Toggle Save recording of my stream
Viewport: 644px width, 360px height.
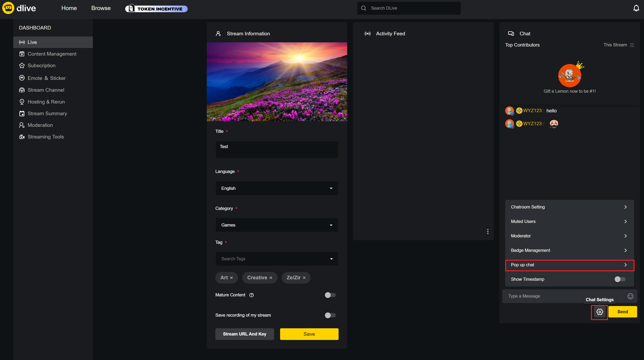click(330, 315)
